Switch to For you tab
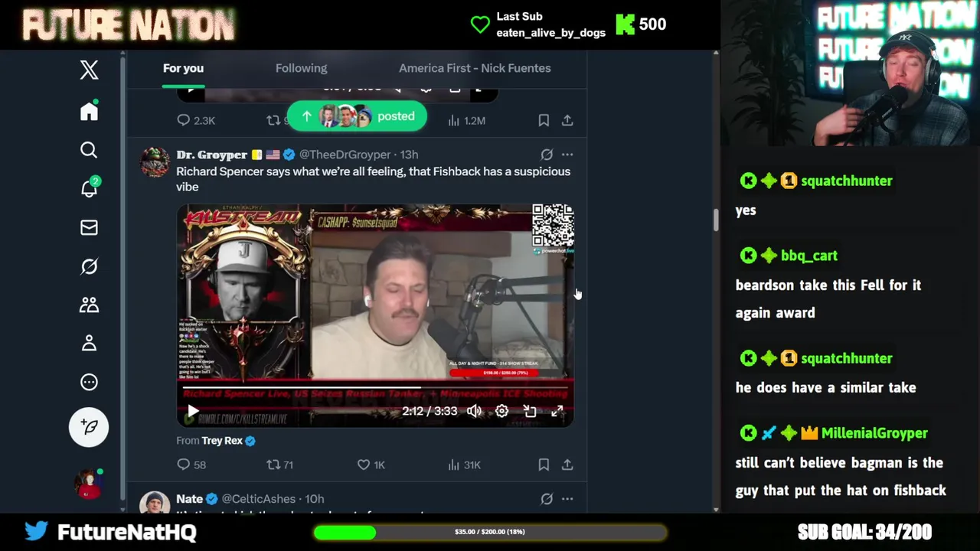The width and height of the screenshot is (980, 551). 183,68
